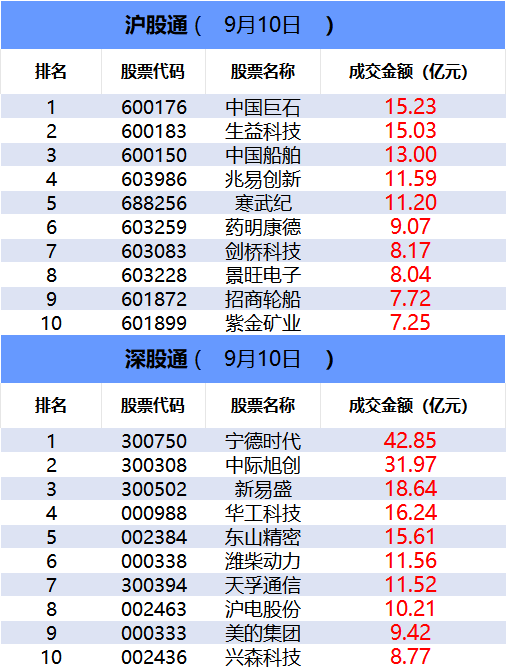Click stock code 300502 for 新易盛
506x669 pixels.
point(154,489)
